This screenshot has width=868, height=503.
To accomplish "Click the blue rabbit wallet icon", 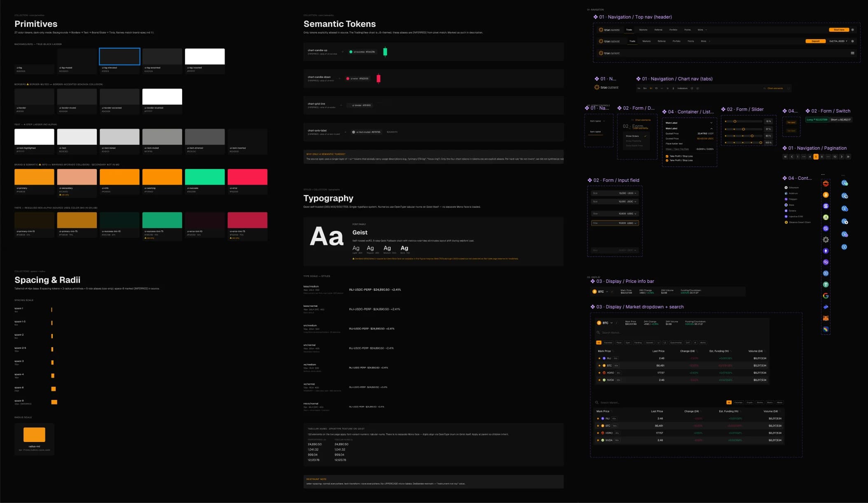I will pos(826,307).
